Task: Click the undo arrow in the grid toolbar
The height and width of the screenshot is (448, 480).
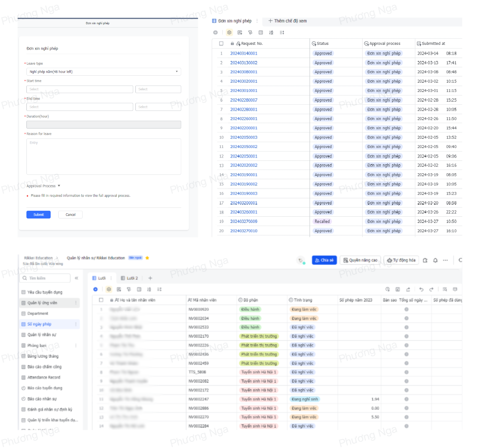Action: (x=421, y=289)
